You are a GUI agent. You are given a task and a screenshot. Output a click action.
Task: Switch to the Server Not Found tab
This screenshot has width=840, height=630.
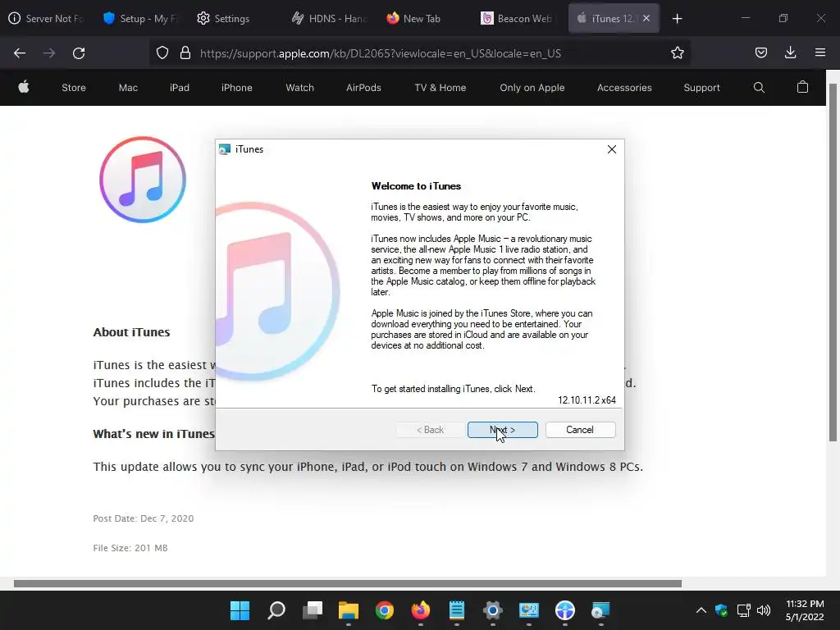47,19
